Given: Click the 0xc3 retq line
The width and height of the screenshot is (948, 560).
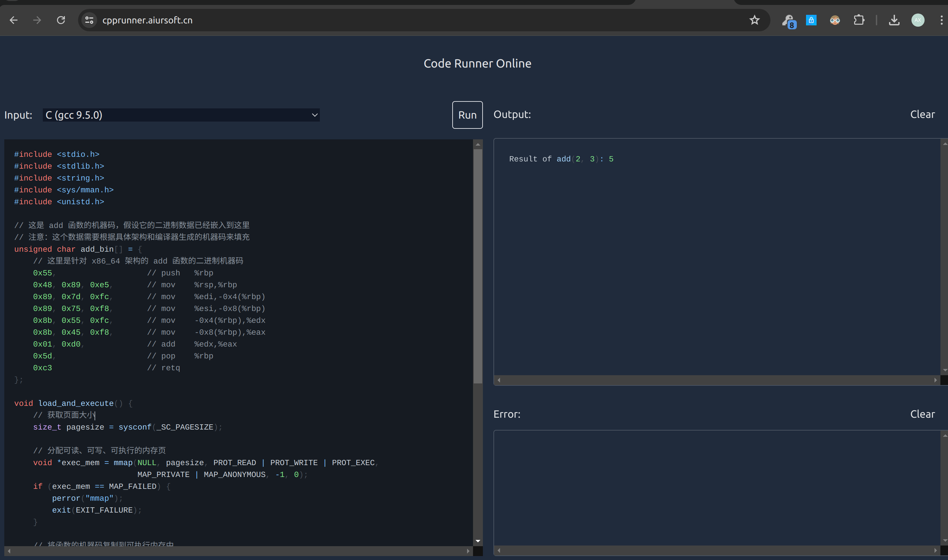Looking at the screenshot, I should pyautogui.click(x=106, y=368).
